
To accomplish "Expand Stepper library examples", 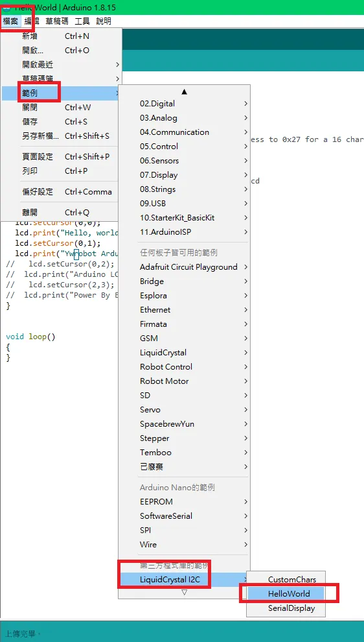I will (x=184, y=438).
